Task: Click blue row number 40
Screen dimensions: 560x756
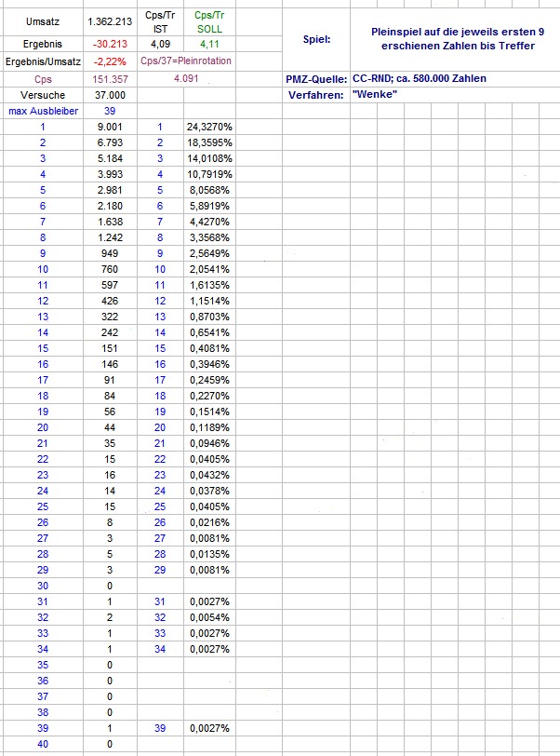Action: (43, 745)
